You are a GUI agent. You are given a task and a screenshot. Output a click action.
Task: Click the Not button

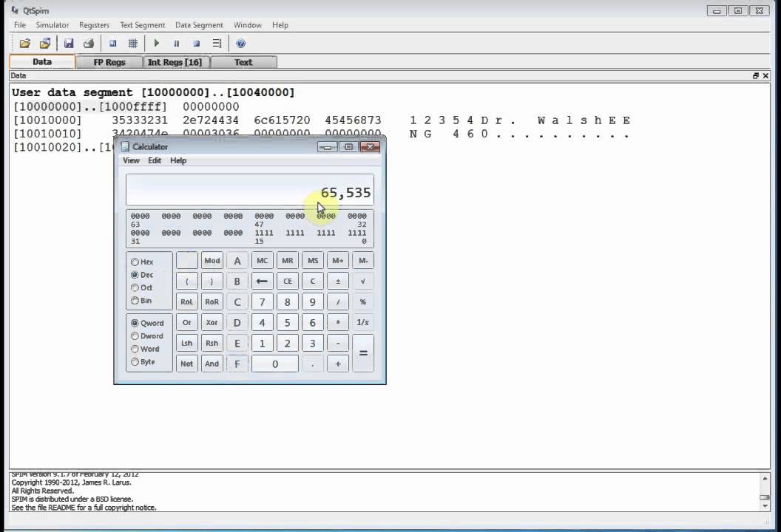coord(187,364)
